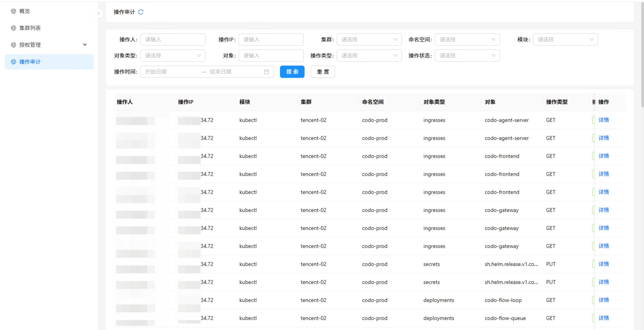Click codo-flow-loop object cell
Screen dimensions: 644x330
(x=503, y=300)
